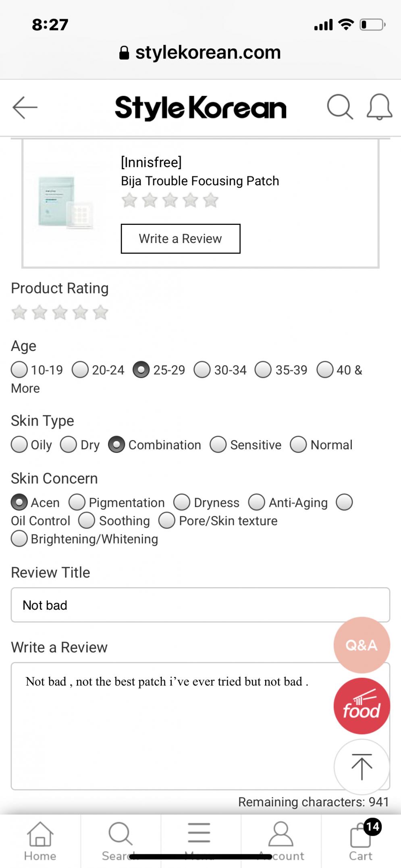
Task: Set fifth star in Product Rating
Action: point(100,312)
